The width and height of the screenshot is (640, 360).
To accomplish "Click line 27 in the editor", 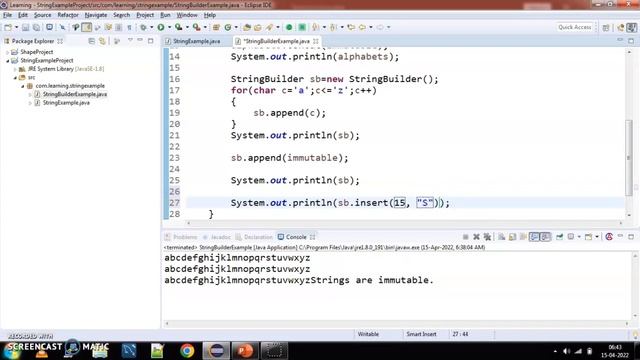I will [x=405, y=203].
